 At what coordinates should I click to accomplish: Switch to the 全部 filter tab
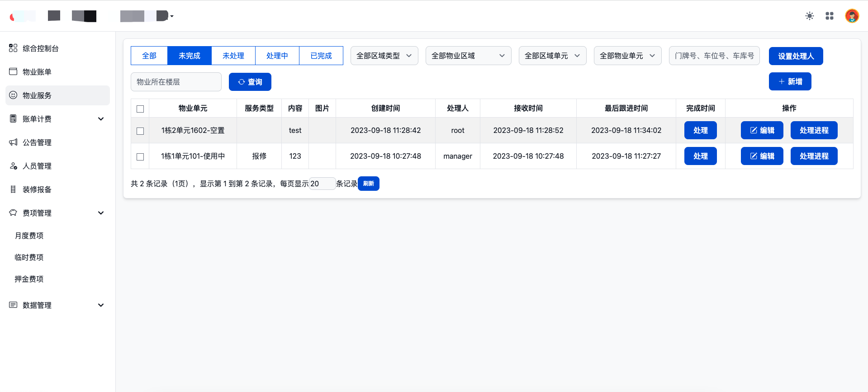pyautogui.click(x=149, y=56)
